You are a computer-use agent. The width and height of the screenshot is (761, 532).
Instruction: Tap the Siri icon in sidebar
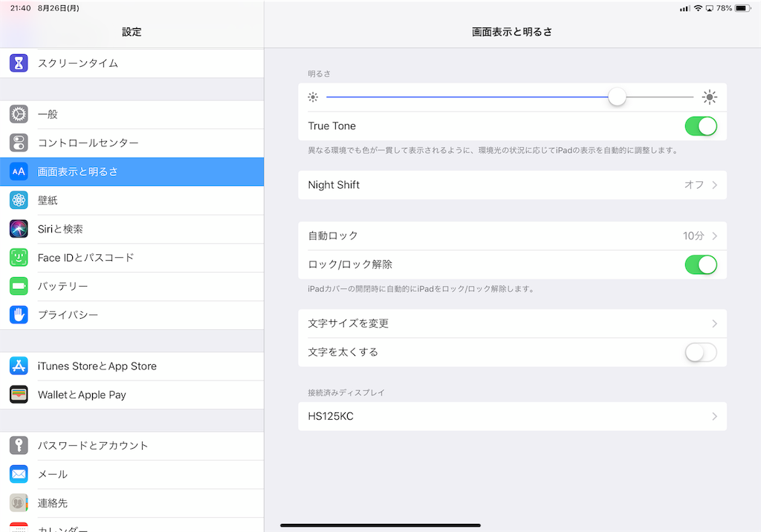click(x=19, y=229)
